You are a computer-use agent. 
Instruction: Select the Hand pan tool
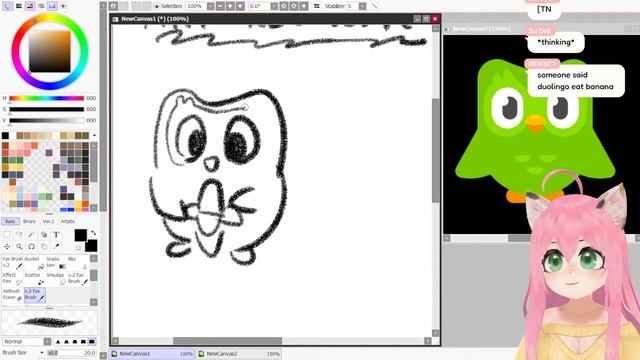click(44, 247)
